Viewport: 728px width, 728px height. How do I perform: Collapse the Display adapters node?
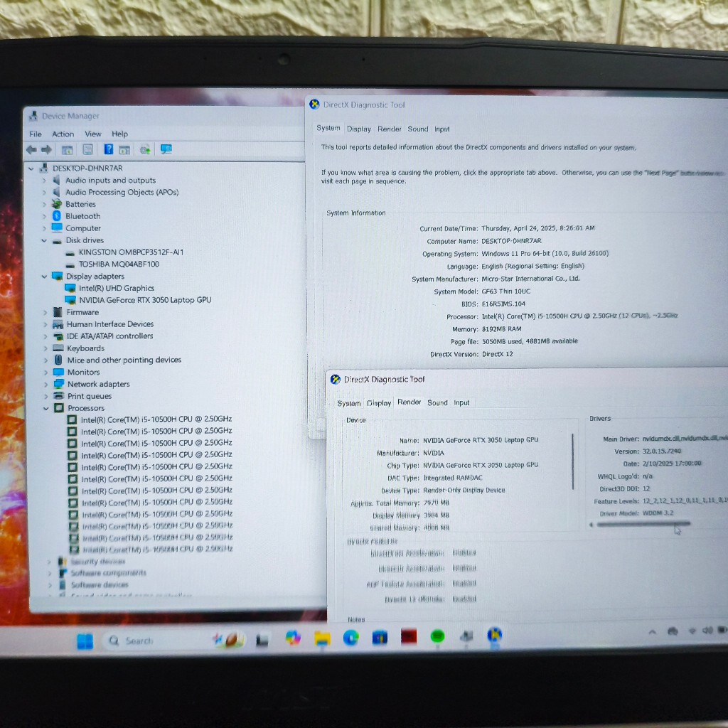pyautogui.click(x=44, y=277)
